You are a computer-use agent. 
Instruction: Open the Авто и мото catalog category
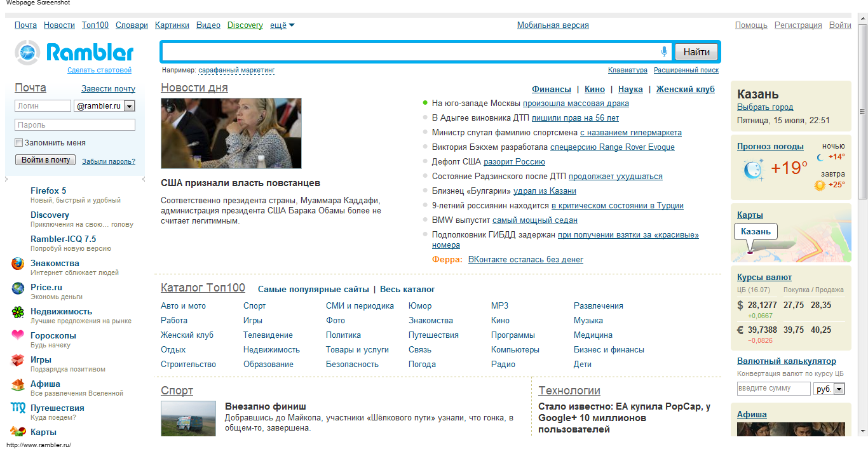183,306
